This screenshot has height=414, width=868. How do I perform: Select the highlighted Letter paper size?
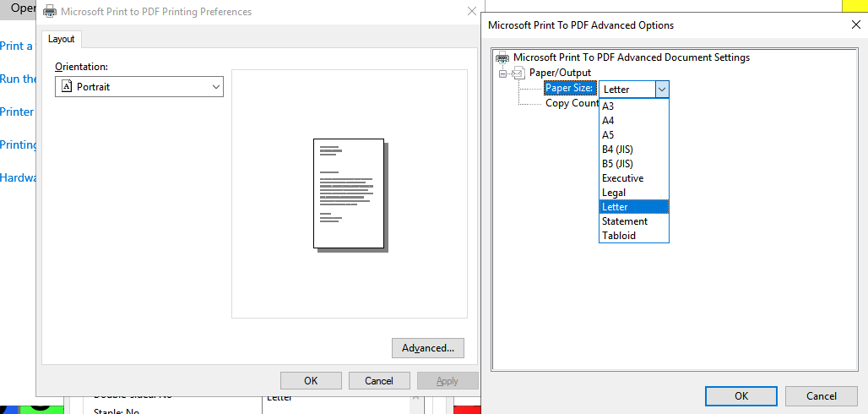click(x=634, y=207)
